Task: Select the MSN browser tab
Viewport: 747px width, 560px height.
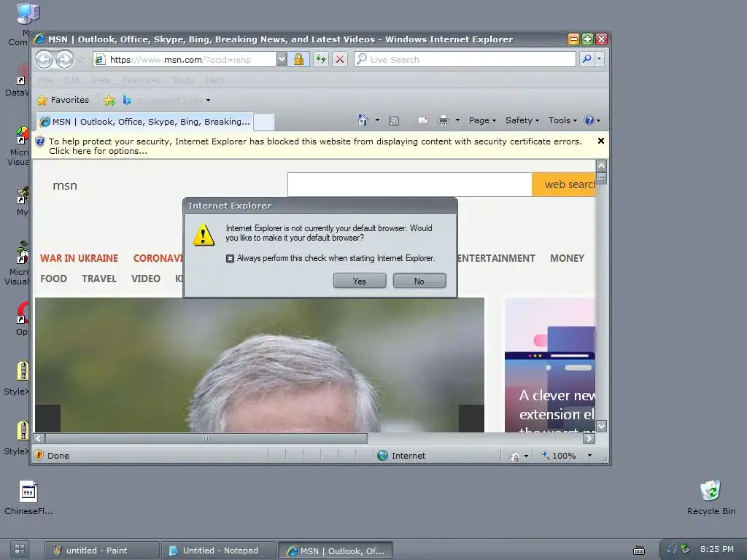Action: pyautogui.click(x=145, y=122)
